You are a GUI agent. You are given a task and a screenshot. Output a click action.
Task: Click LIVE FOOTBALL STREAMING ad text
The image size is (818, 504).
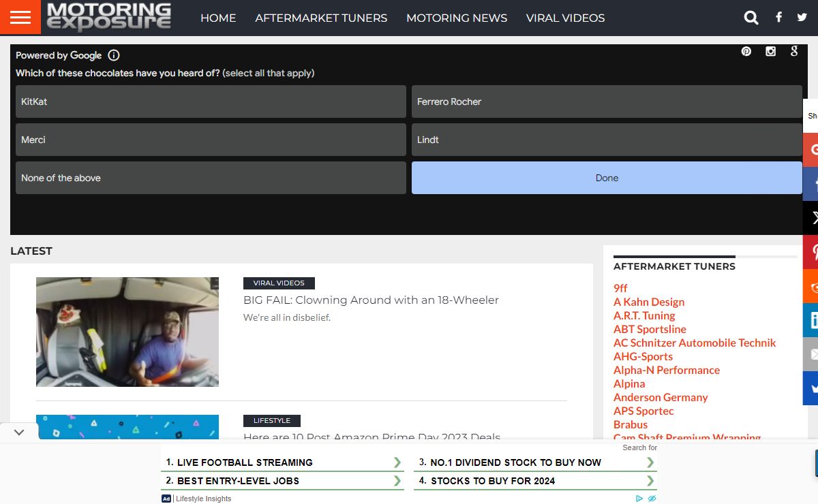[x=245, y=462]
